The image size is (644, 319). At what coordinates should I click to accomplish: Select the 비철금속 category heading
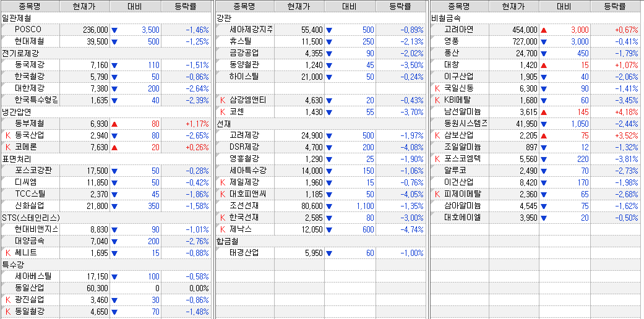[444, 18]
